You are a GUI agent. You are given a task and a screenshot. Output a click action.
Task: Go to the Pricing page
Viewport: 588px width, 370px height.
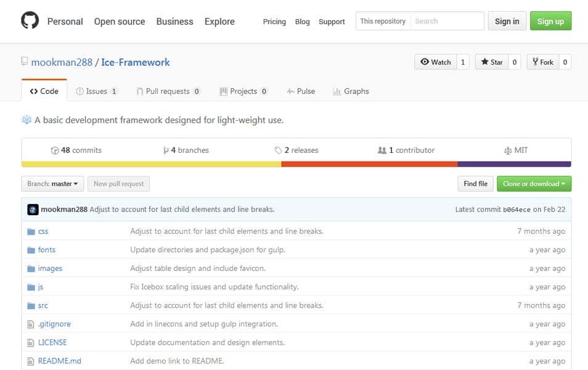tap(274, 22)
